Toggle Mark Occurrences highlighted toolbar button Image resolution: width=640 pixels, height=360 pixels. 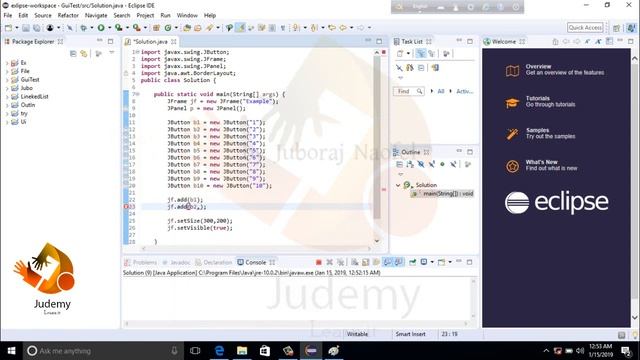(241, 28)
